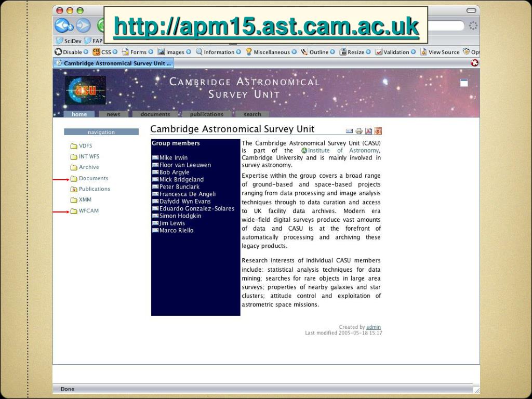Click the toolbar toggle pill in title bar

(x=471, y=10)
